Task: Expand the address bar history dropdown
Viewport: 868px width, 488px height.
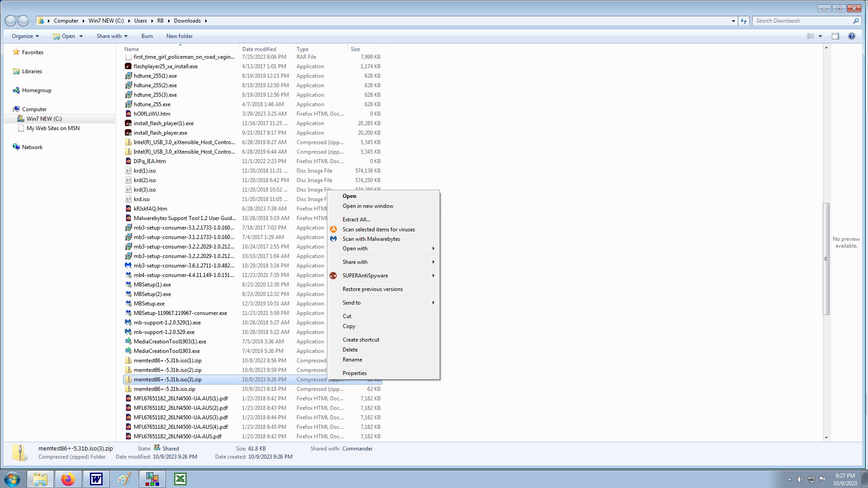Action: pyautogui.click(x=733, y=21)
